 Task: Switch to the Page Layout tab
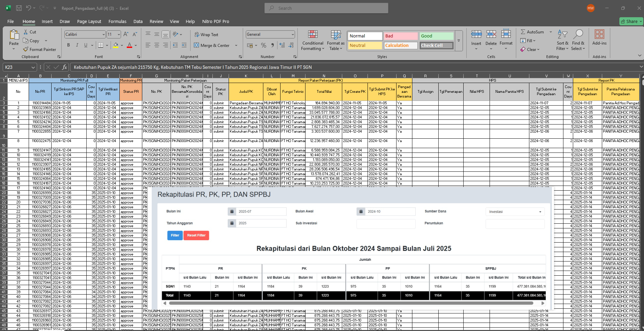click(x=89, y=21)
